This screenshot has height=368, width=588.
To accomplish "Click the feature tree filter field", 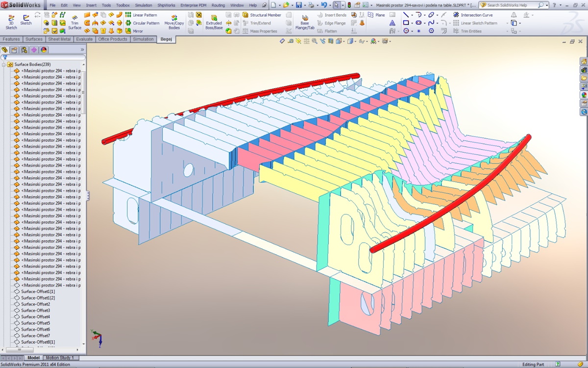I will pyautogui.click(x=43, y=57).
